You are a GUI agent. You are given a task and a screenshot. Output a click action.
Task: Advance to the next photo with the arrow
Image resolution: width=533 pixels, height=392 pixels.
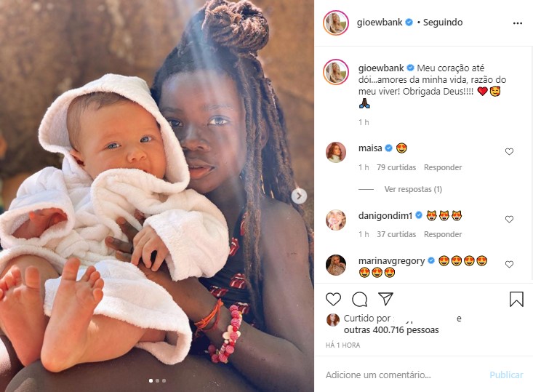click(299, 196)
